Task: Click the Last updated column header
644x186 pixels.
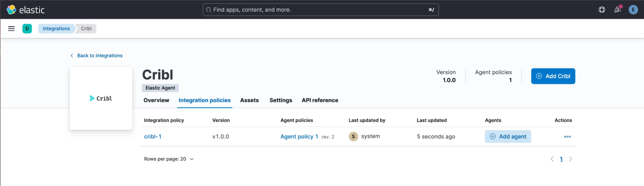Action: pos(432,120)
